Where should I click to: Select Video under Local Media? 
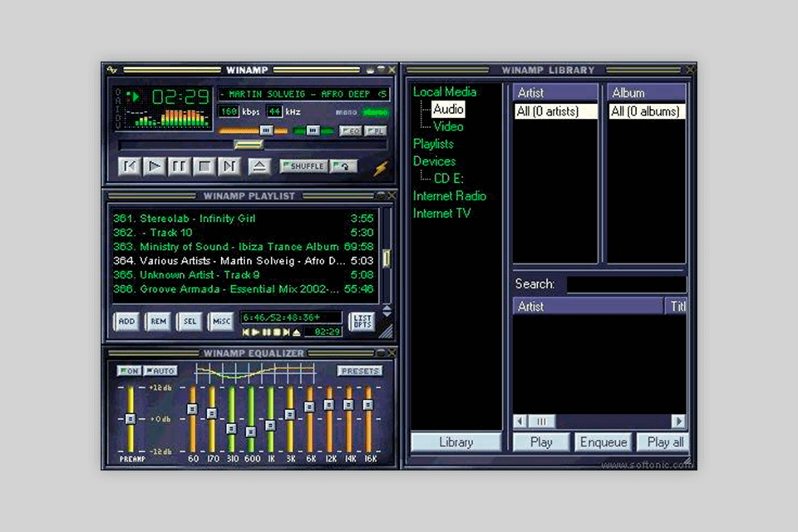pos(448,126)
